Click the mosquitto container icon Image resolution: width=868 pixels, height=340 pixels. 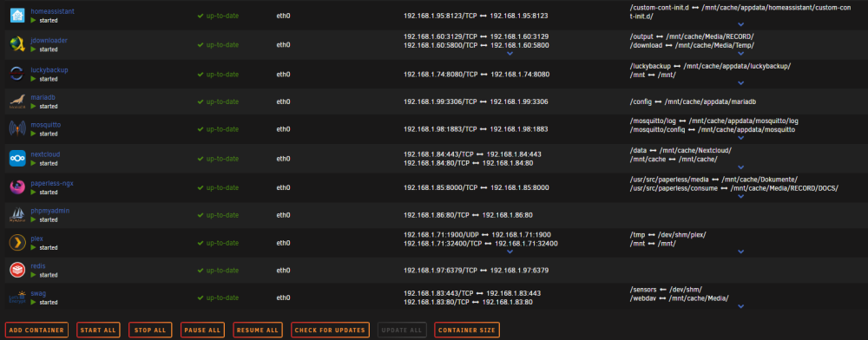17,129
